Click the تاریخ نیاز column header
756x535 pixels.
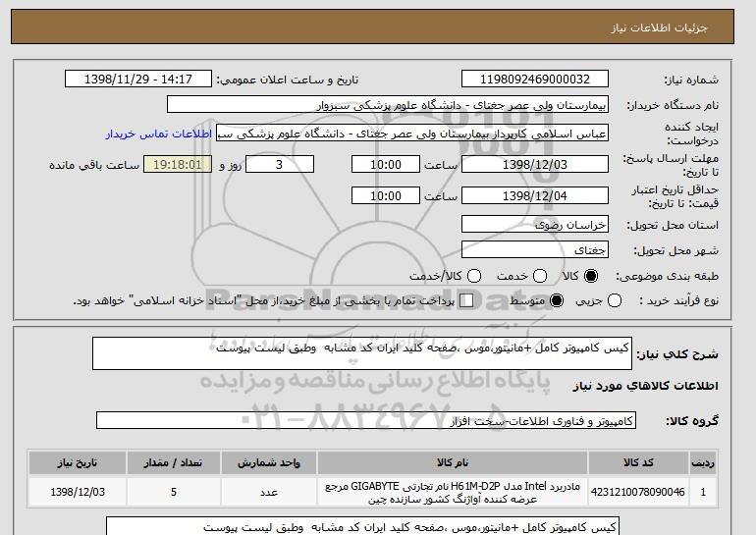pos(78,462)
